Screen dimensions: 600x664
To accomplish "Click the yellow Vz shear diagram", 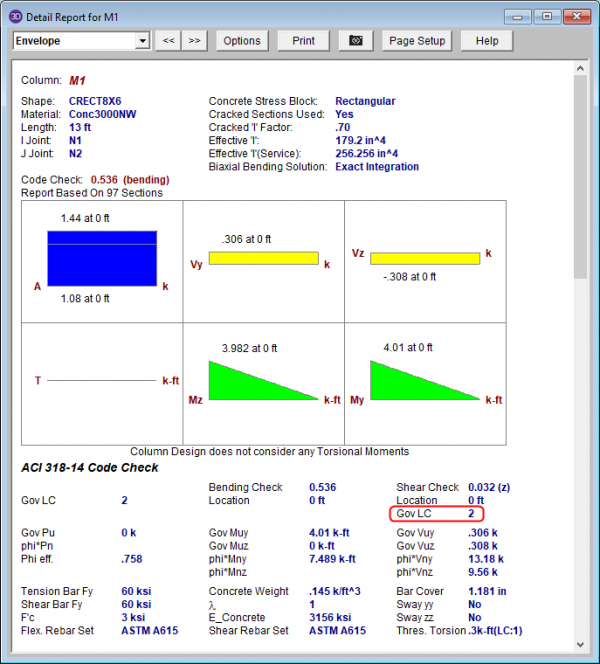I will coord(425,258).
